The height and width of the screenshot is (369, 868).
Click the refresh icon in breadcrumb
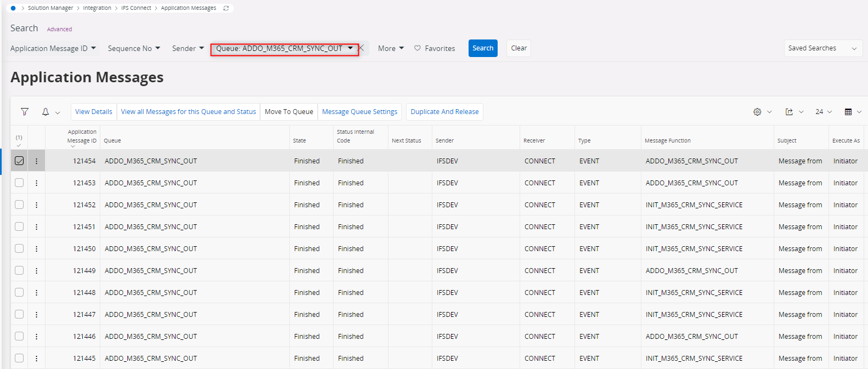(226, 8)
